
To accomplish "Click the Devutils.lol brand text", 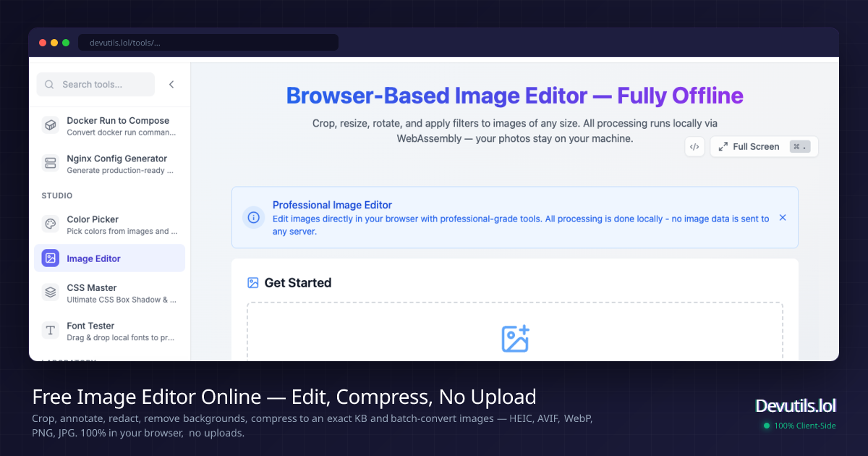I will click(x=795, y=405).
